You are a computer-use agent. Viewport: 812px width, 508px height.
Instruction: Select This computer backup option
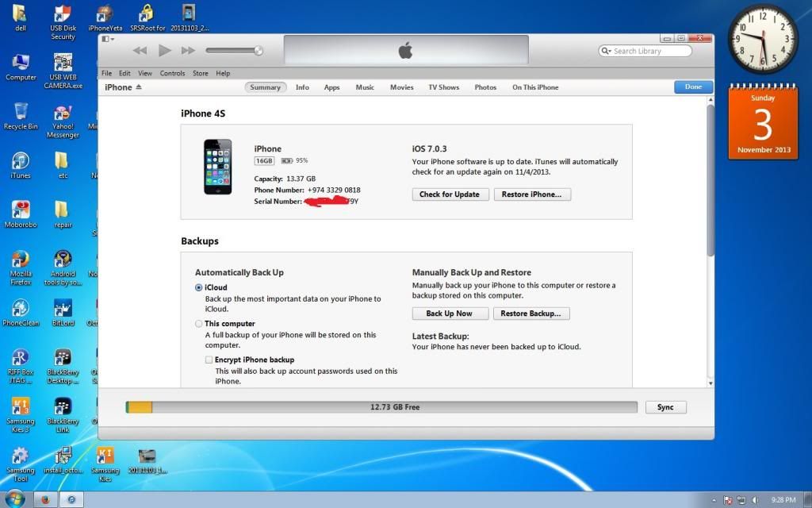pyautogui.click(x=199, y=324)
